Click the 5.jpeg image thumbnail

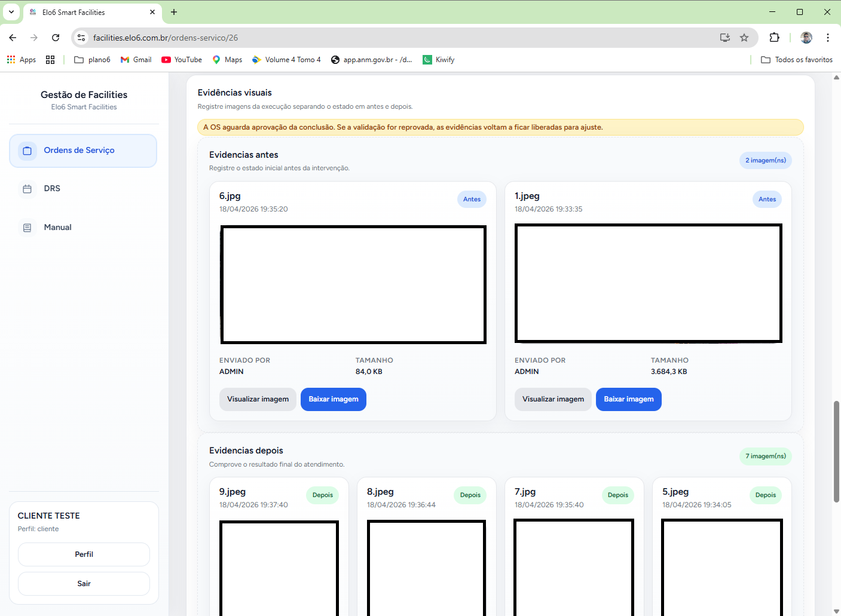(x=722, y=568)
